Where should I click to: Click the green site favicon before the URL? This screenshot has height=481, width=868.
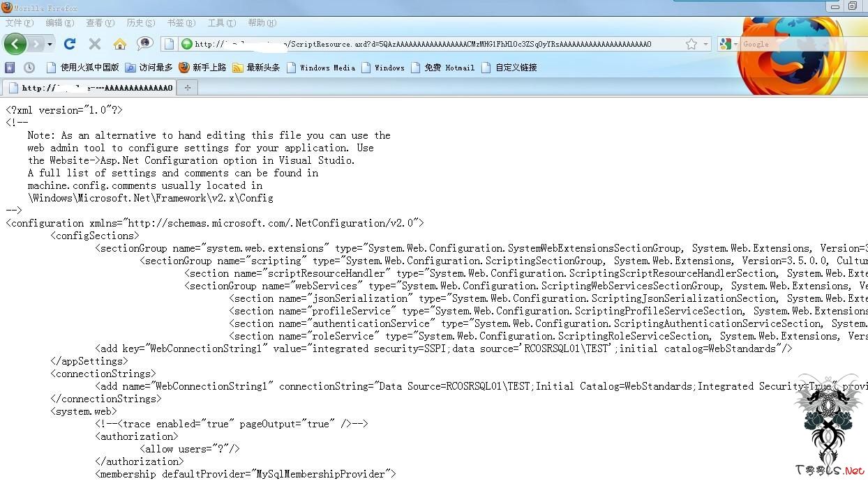187,44
